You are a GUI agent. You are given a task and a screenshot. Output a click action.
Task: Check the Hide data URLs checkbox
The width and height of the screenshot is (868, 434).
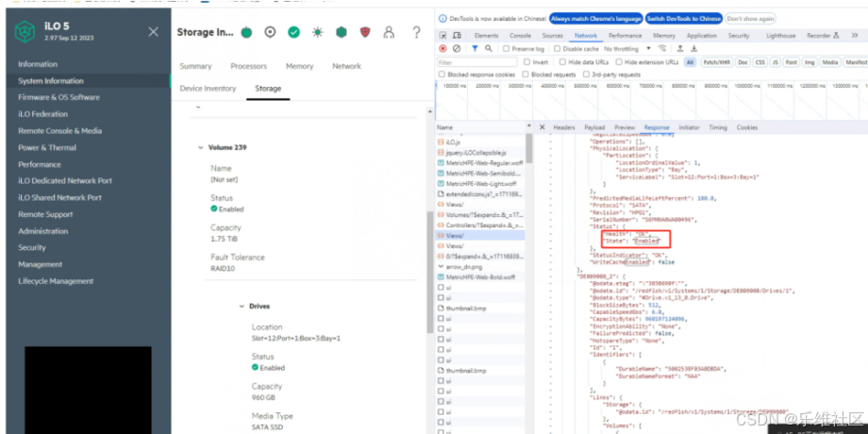(x=562, y=62)
